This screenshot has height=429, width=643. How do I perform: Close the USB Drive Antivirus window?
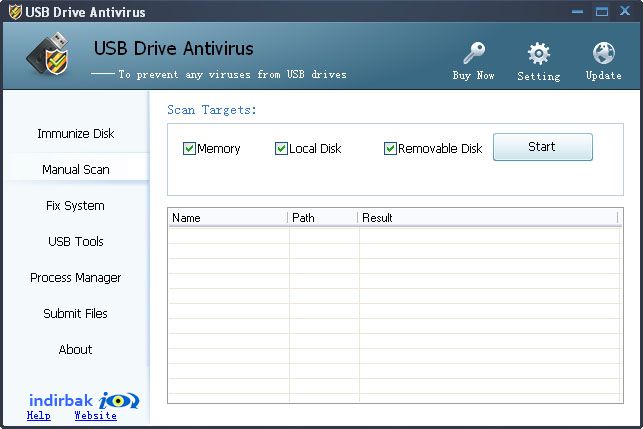(625, 11)
